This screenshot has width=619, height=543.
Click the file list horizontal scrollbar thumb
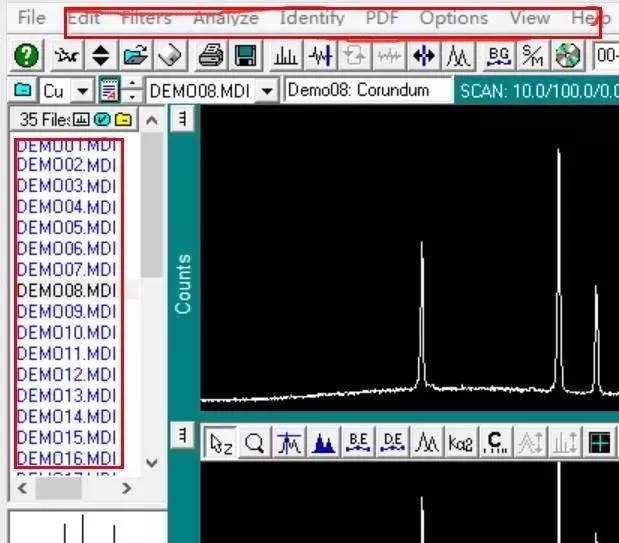tap(58, 489)
